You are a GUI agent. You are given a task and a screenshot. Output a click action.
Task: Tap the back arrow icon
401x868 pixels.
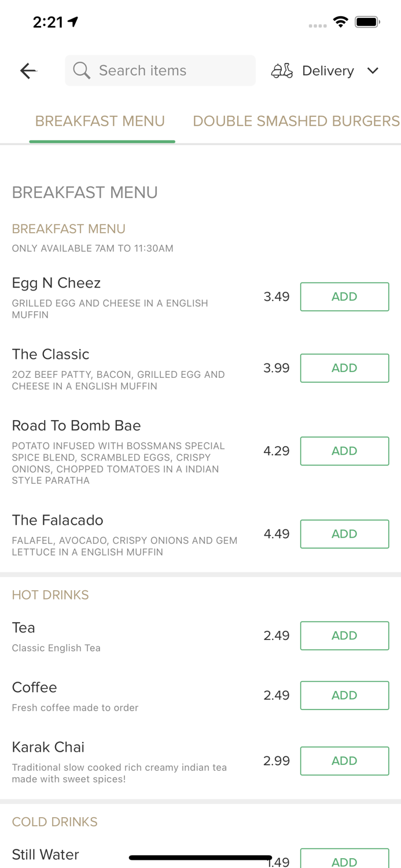coord(28,71)
